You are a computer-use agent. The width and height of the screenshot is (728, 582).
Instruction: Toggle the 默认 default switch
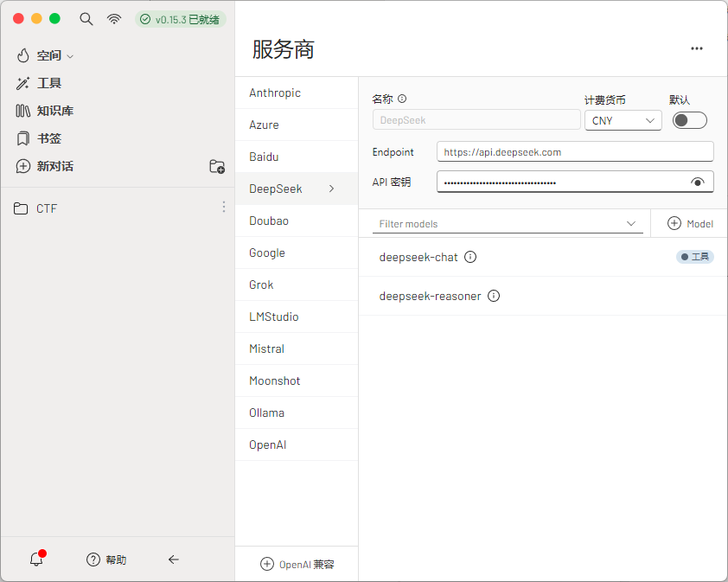coord(689,120)
